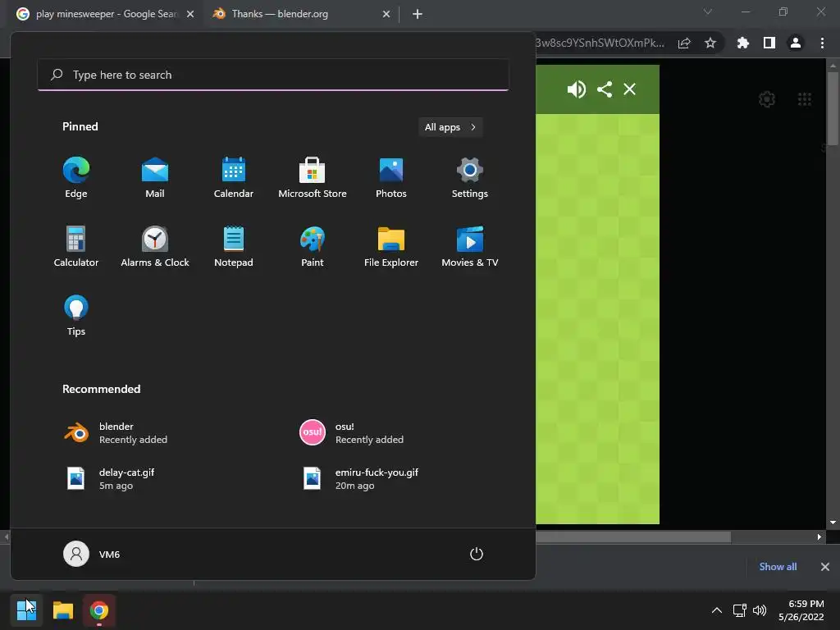Click the Windows Start button on taskbar
The width and height of the screenshot is (840, 630).
point(26,610)
